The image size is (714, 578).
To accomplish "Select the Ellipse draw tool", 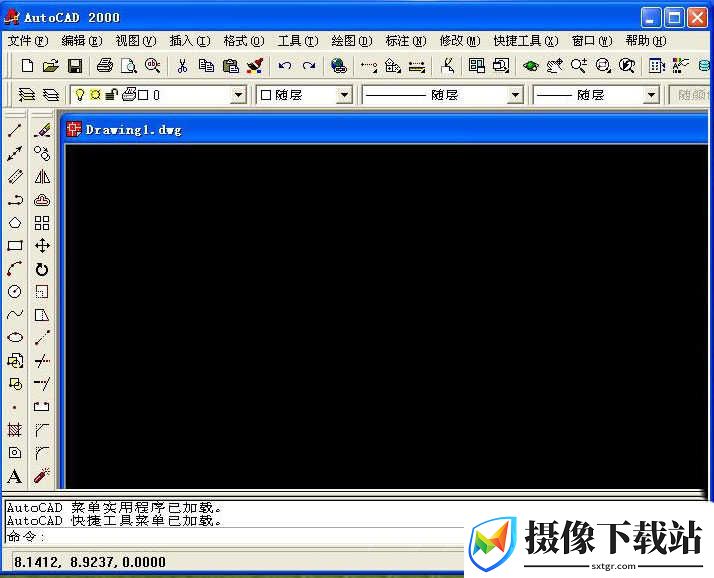I will [15, 337].
